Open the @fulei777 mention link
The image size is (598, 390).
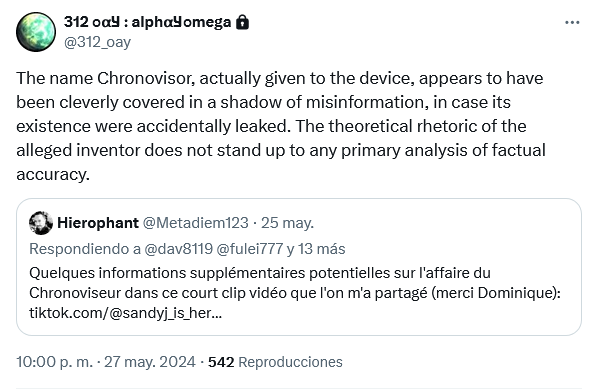pos(249,249)
